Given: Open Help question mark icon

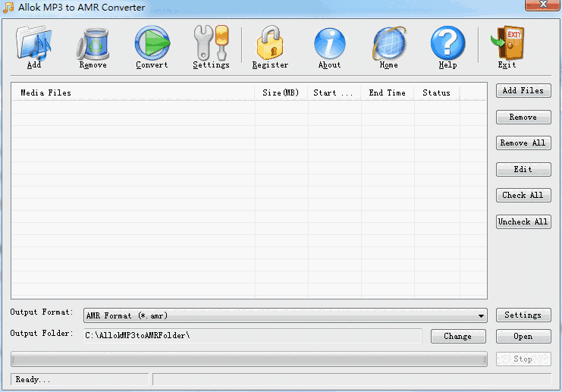Looking at the screenshot, I should pyautogui.click(x=447, y=43).
